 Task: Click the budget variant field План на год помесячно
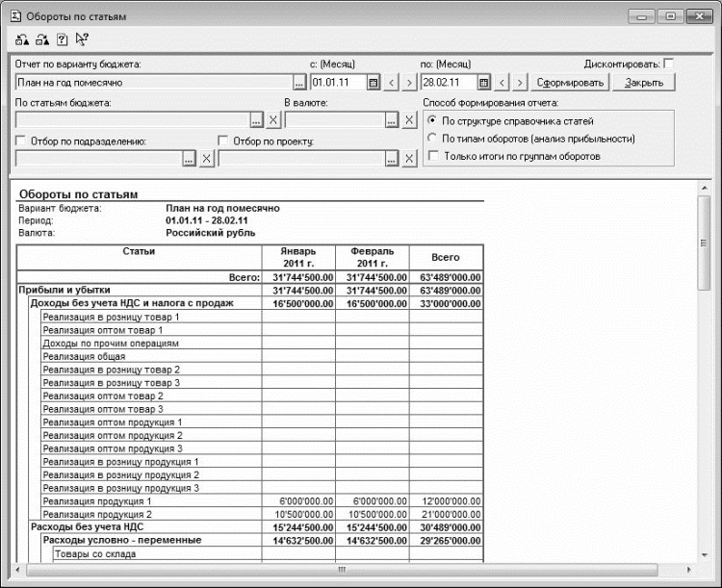(154, 83)
